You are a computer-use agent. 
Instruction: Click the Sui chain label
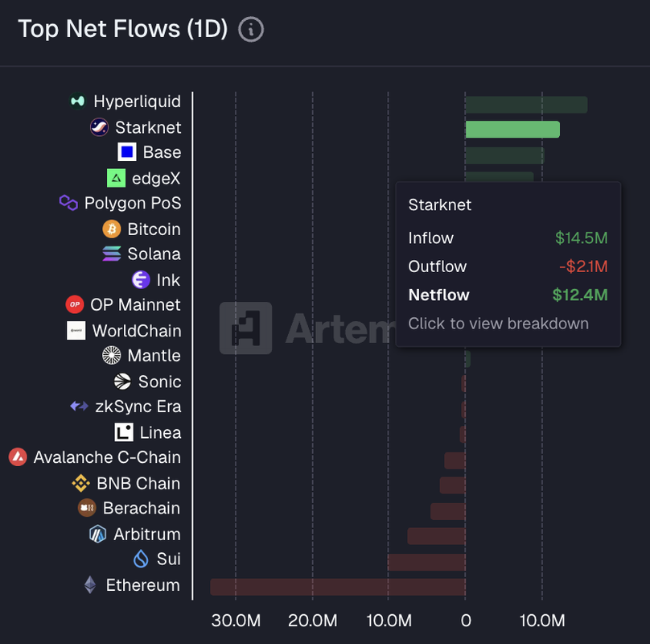click(169, 559)
